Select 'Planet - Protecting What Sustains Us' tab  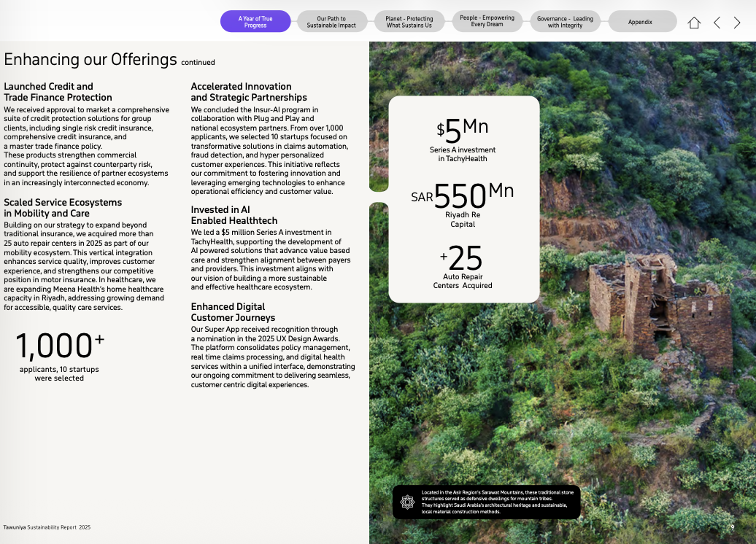409,22
